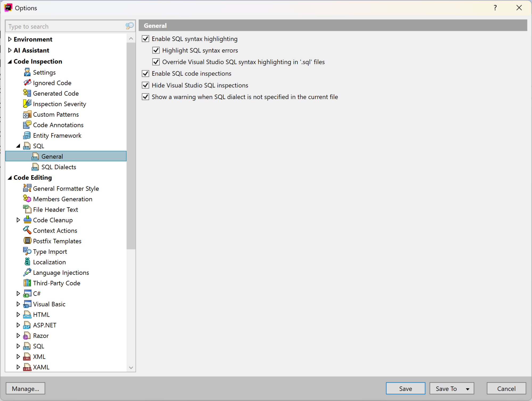The image size is (532, 401).
Task: Click the search magnifier icon
Action: coord(129,26)
